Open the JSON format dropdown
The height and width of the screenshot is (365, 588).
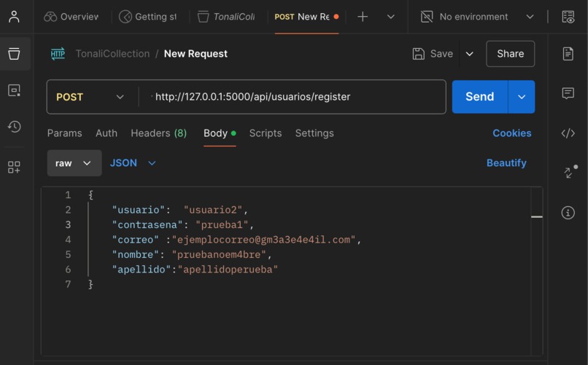click(x=133, y=163)
